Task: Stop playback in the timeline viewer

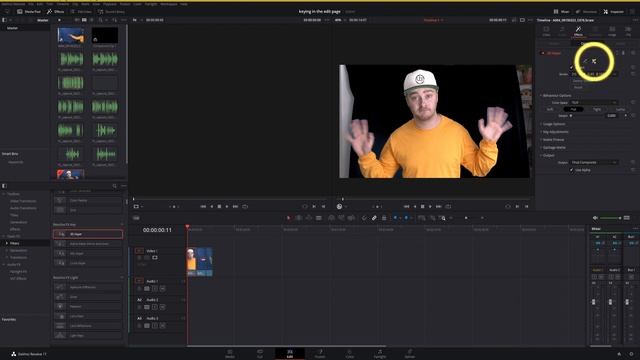Action: 422,207
